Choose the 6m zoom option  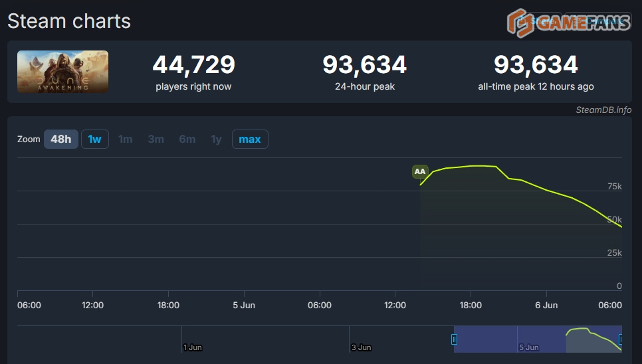[x=187, y=139]
